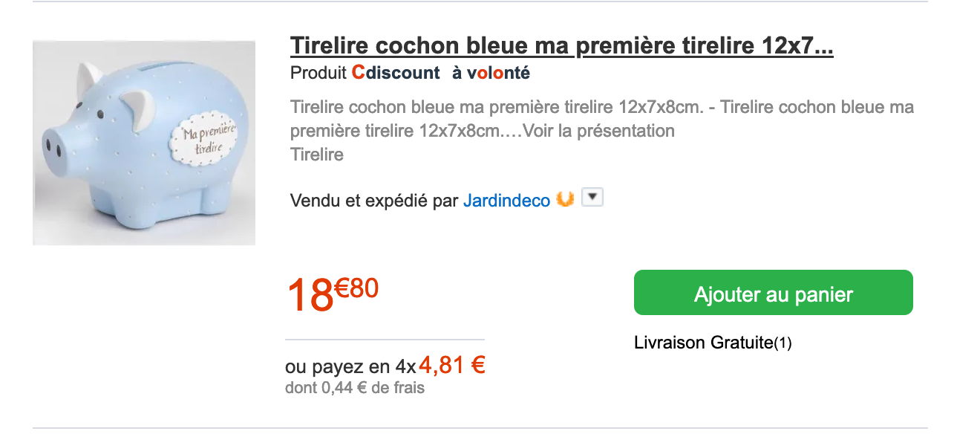This screenshot has height=434, width=980.
Task: Click the orange laurel seller badge icon
Action: click(565, 200)
